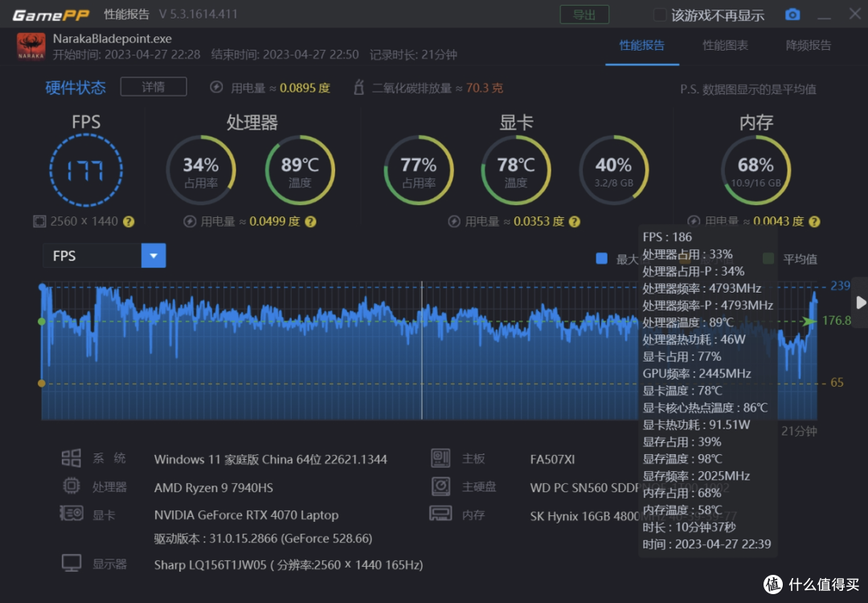Click the 驱动版本 31.0.15.2866 driver text

(x=263, y=538)
